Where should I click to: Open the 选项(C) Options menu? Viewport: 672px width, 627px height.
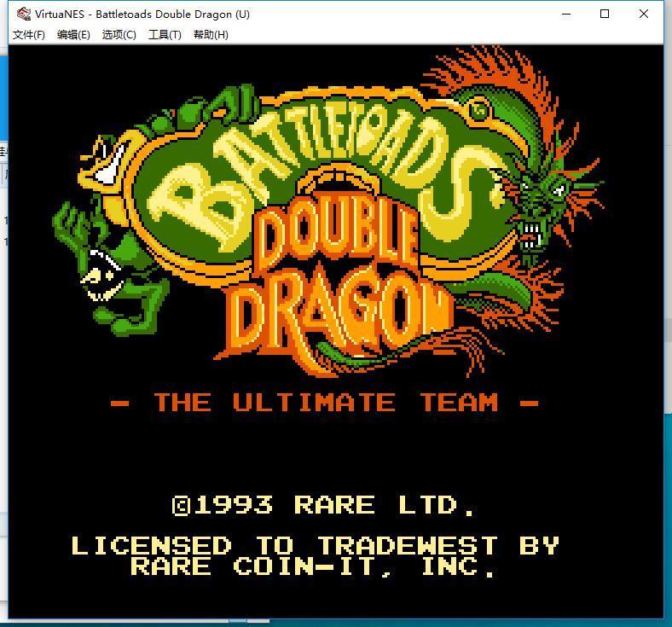pos(119,35)
